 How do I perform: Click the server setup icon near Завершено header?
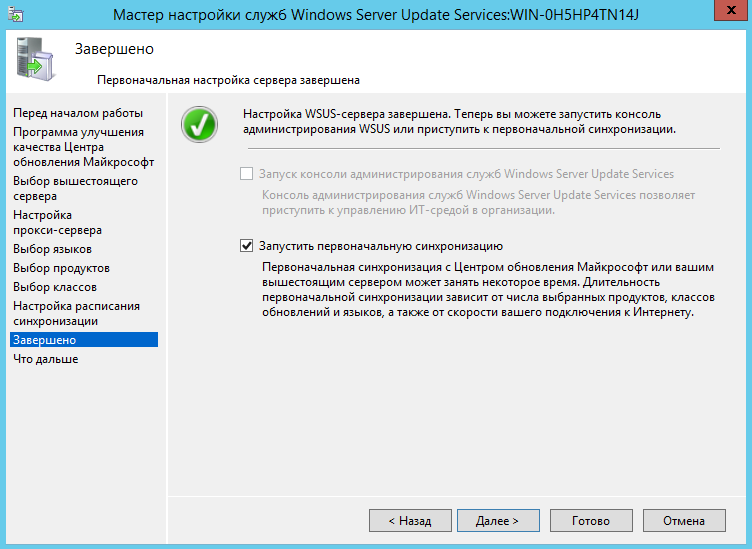click(35, 59)
